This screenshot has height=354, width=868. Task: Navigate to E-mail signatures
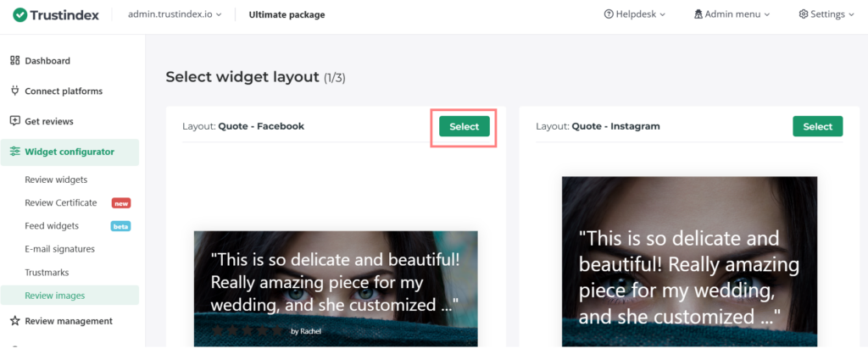[59, 249]
